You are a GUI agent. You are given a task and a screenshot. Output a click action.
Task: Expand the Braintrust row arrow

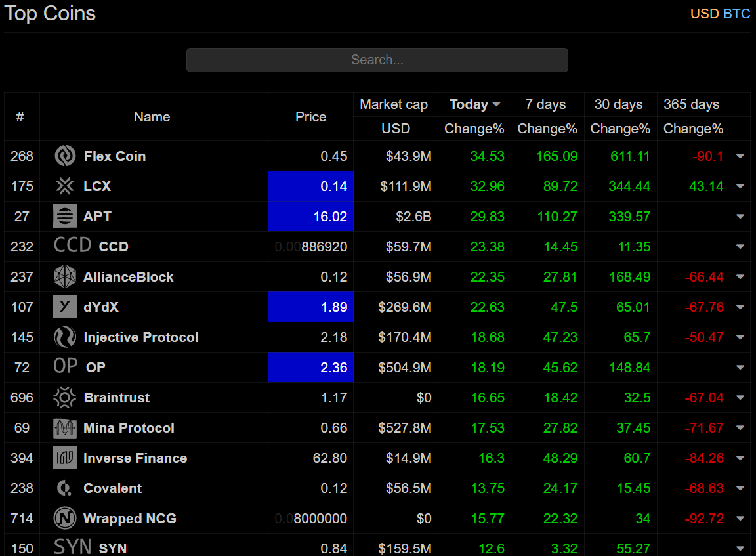pyautogui.click(x=740, y=398)
